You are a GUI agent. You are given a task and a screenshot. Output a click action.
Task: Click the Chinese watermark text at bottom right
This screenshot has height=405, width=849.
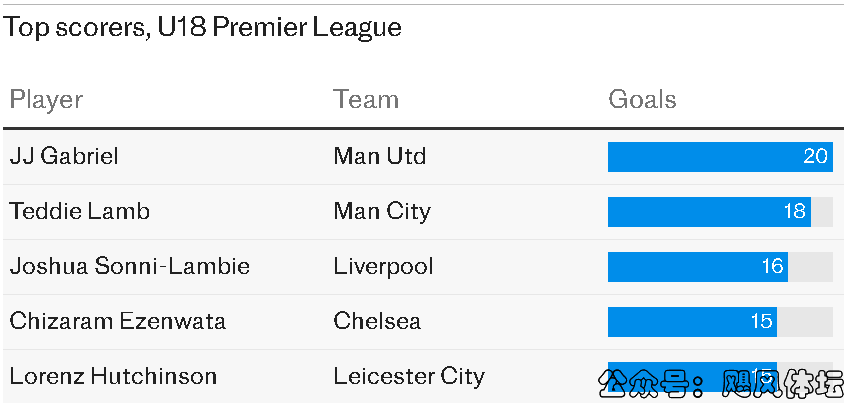720,381
